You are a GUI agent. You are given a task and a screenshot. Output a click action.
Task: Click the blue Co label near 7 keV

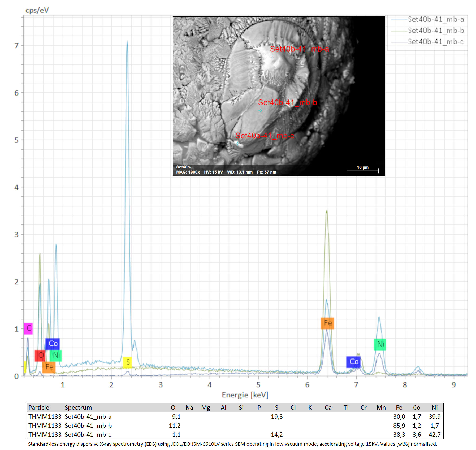tap(353, 362)
